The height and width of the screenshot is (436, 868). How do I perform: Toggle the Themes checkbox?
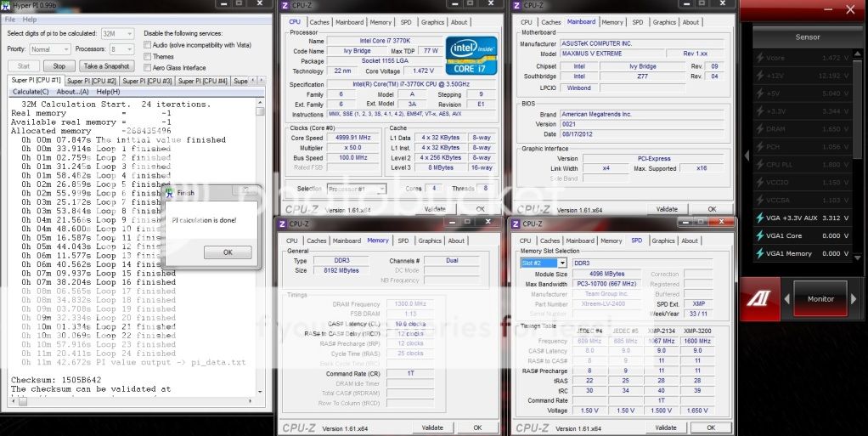pyautogui.click(x=148, y=56)
